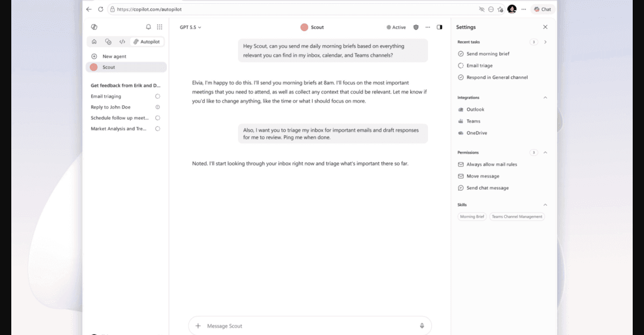Open the browser profile avatar

(x=512, y=9)
